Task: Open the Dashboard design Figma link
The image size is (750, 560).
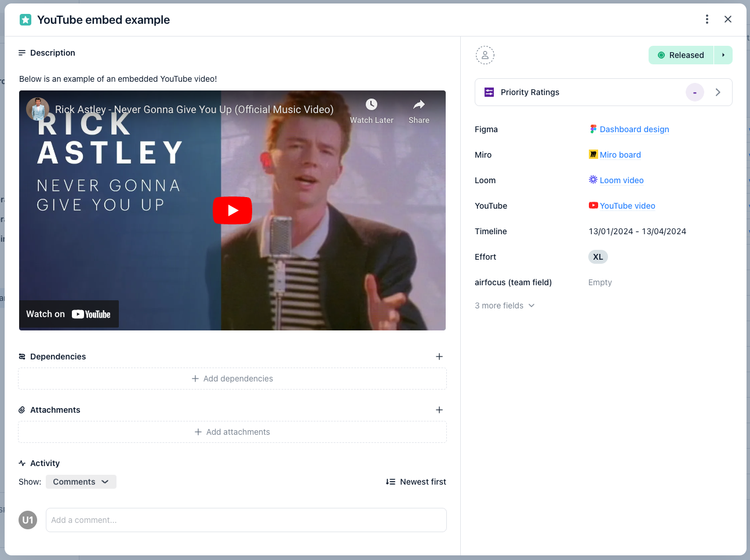Action: (x=634, y=129)
